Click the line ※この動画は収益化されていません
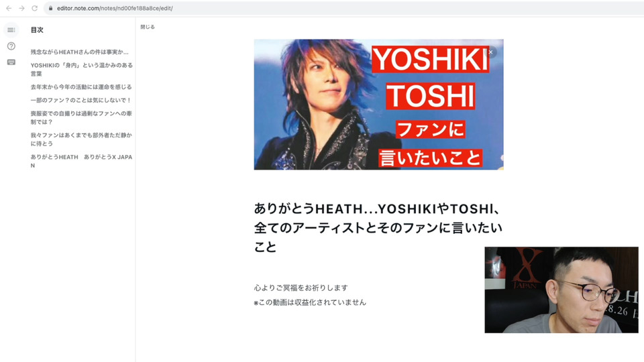The width and height of the screenshot is (644, 362). [310, 302]
